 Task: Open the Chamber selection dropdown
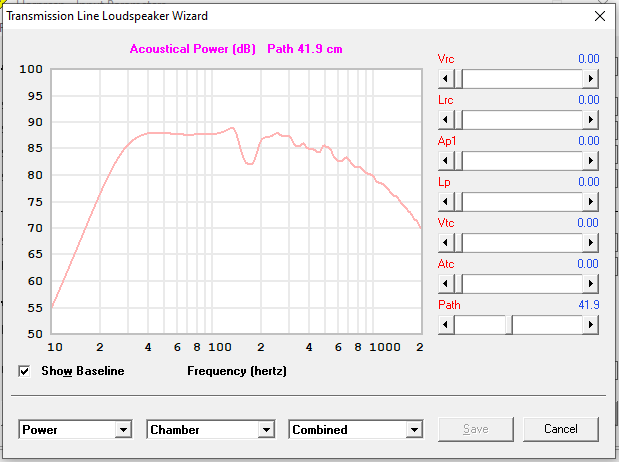266,430
